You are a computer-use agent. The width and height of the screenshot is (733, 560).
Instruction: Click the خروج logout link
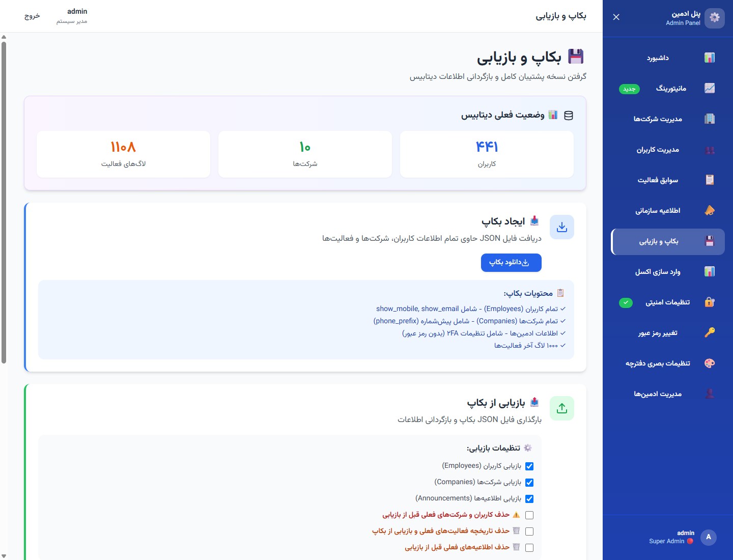point(32,16)
